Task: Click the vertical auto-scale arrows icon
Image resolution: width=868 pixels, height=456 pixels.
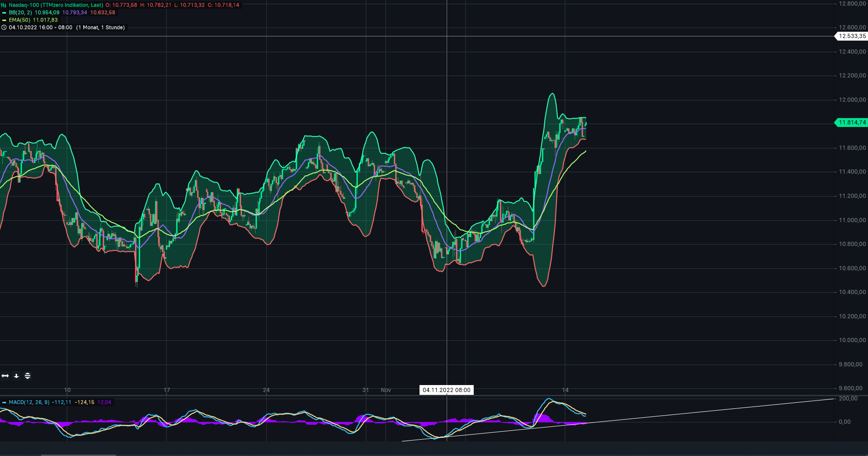Action: pos(28,376)
